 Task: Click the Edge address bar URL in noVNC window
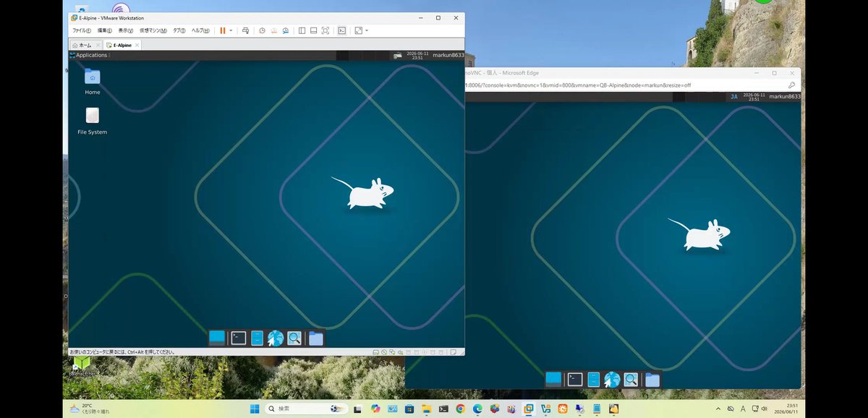point(577,85)
